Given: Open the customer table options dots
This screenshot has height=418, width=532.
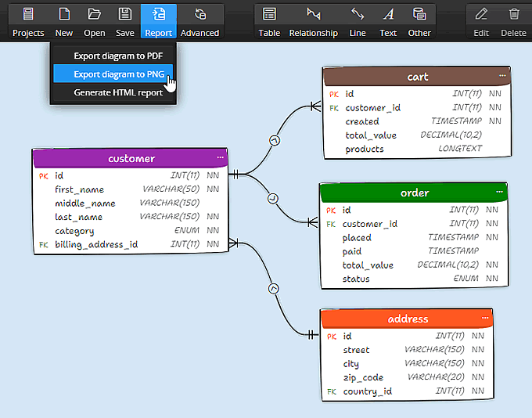Looking at the screenshot, I should pos(220,157).
